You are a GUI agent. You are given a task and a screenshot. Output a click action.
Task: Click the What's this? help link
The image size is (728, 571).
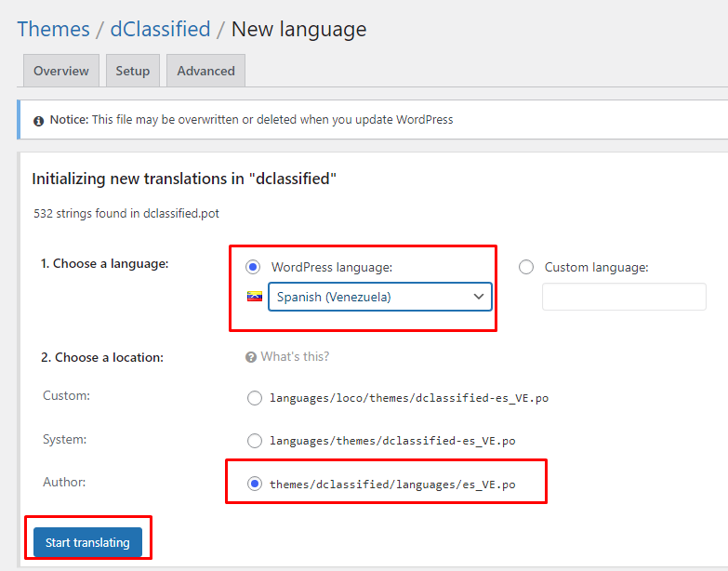tap(295, 357)
